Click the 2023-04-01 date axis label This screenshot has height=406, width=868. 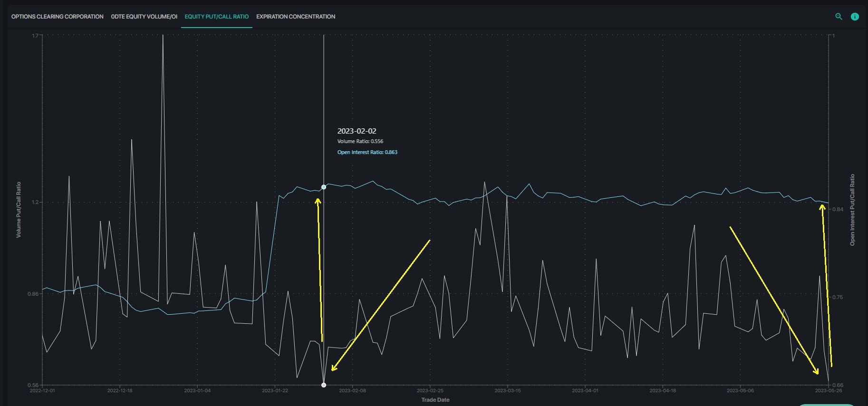pyautogui.click(x=585, y=391)
